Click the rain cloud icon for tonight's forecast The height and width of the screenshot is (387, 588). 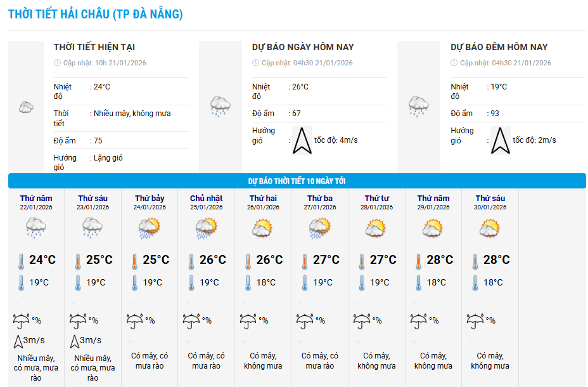[x=418, y=106]
